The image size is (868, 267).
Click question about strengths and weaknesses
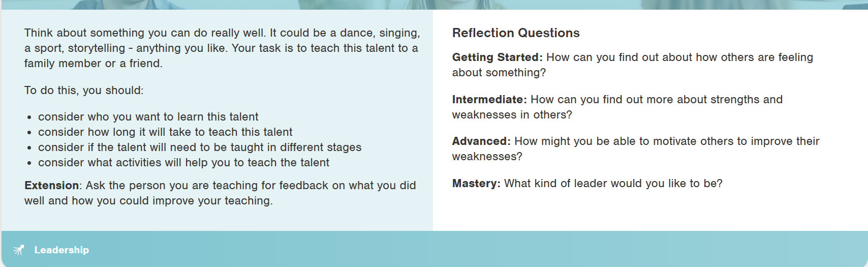click(617, 107)
